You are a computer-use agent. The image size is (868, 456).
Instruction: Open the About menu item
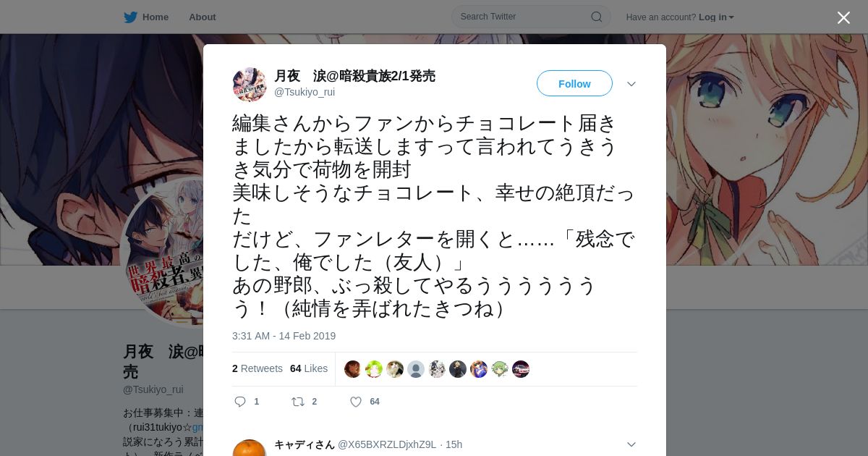[x=202, y=17]
